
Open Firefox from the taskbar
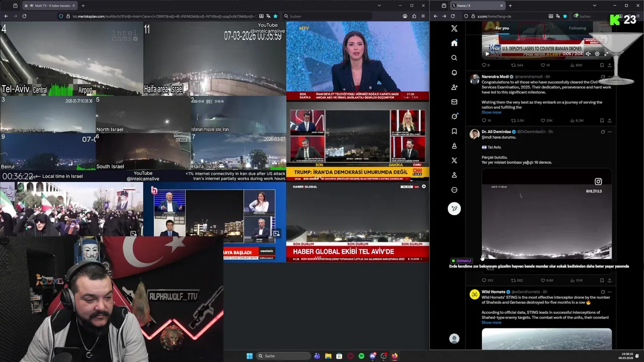[394, 356]
